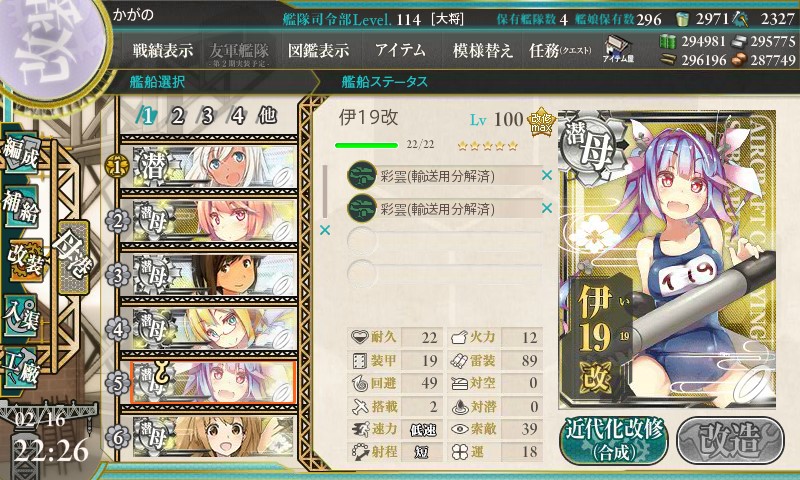Image resolution: width=800 pixels, height=480 pixels.
Task: Open 戦績表示 menu item
Action: 163,50
